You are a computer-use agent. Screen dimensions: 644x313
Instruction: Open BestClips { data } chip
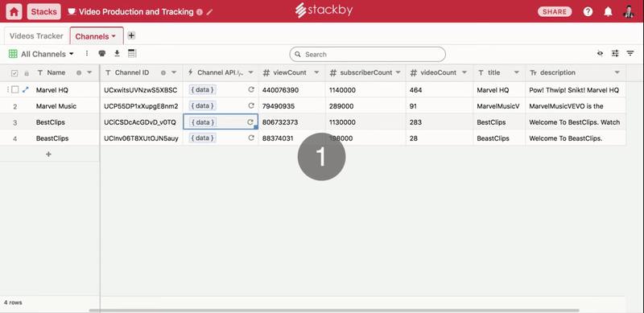[203, 122]
